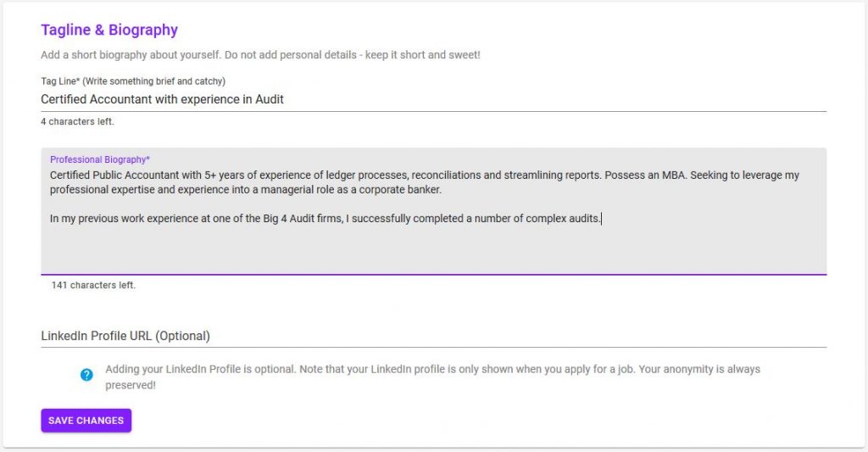868x452 pixels.
Task: Click empty space below biography text
Action: click(x=433, y=249)
